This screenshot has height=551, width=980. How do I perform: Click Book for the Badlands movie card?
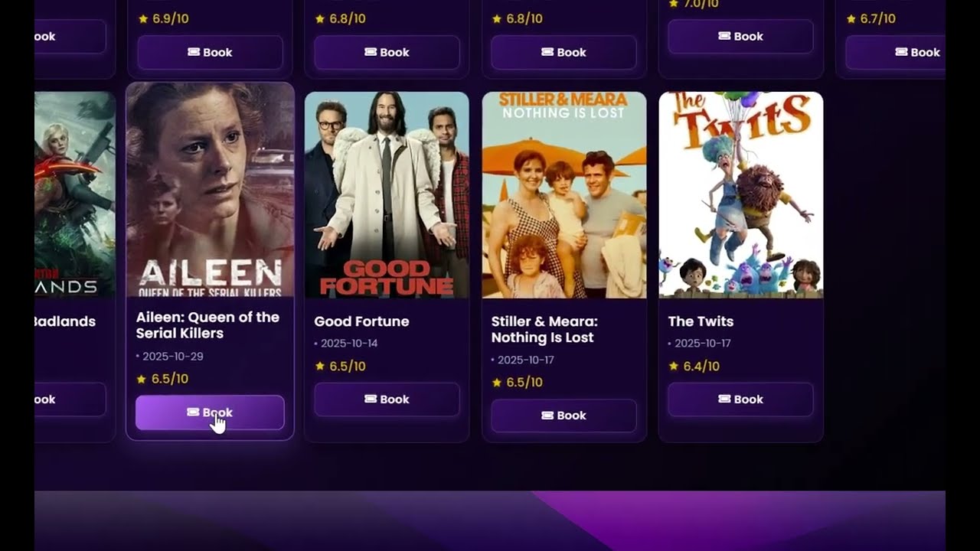[x=70, y=399]
